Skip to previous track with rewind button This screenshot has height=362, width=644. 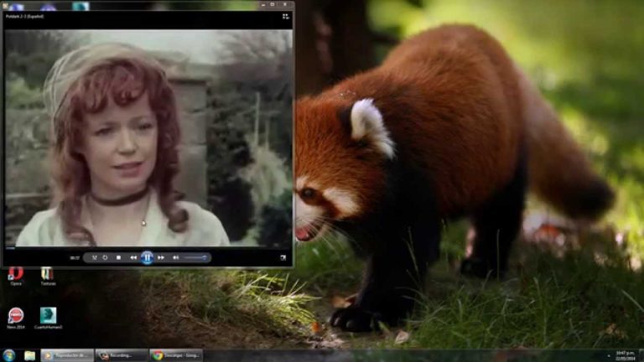tap(133, 257)
